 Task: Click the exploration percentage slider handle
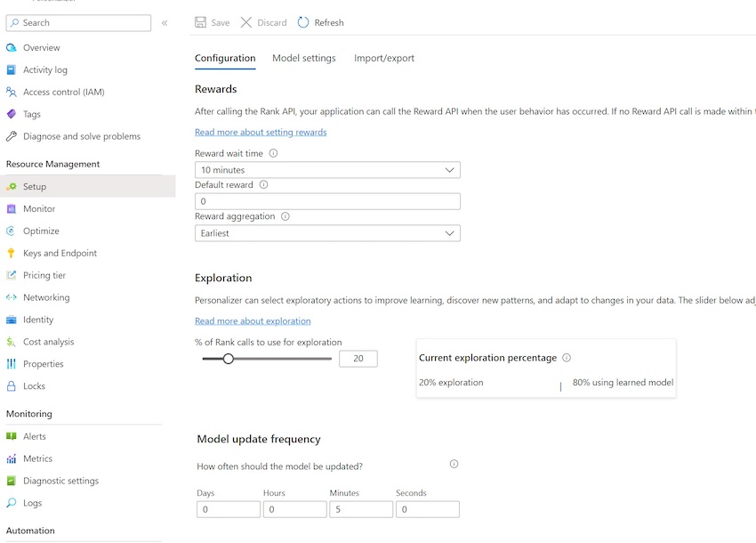point(229,359)
